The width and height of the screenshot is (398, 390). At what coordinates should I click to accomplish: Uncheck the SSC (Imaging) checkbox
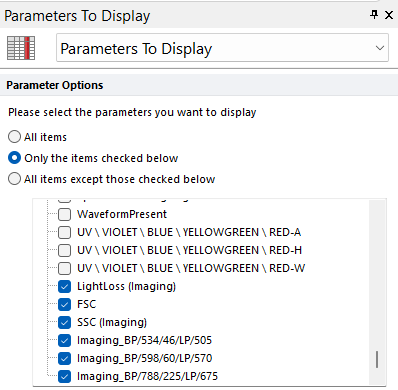click(x=64, y=322)
